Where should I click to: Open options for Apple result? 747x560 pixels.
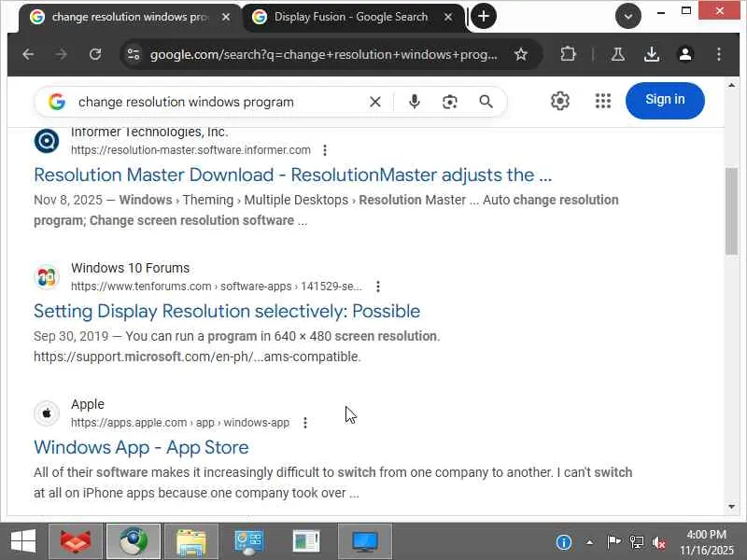[305, 423]
